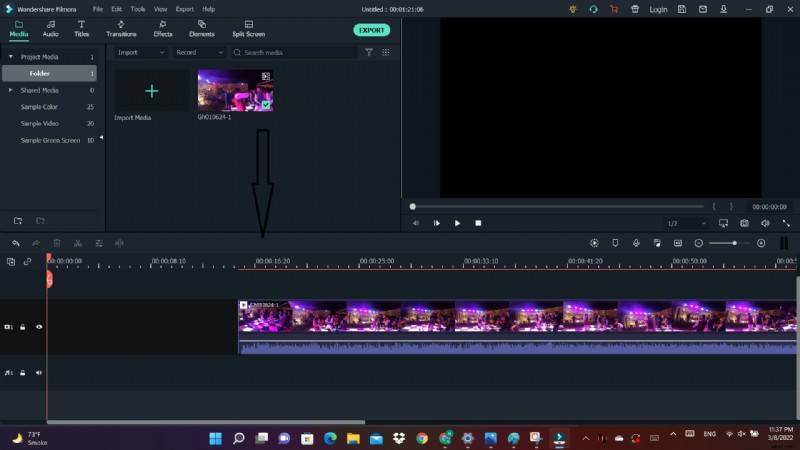Click the zoom-in plus icon on timeline
Viewport: 800px width, 450px height.
coord(761,243)
